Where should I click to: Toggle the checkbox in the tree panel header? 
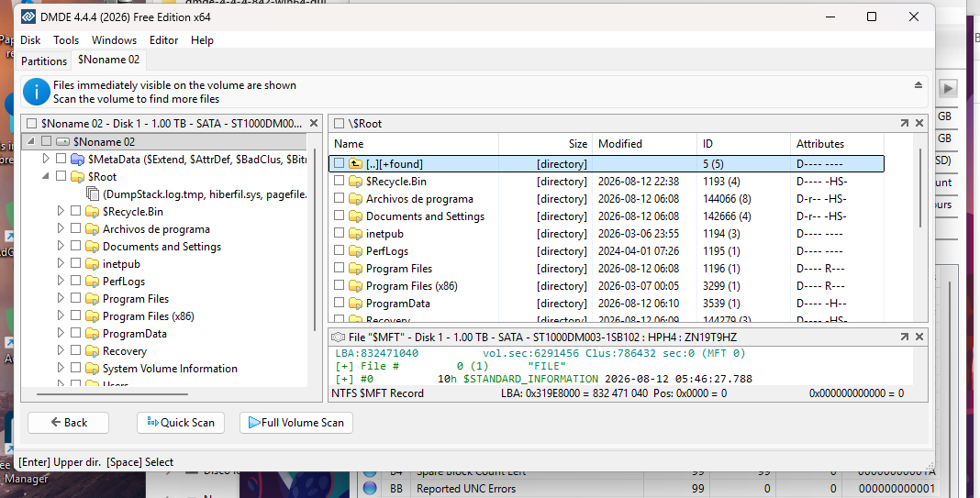pyautogui.click(x=31, y=124)
